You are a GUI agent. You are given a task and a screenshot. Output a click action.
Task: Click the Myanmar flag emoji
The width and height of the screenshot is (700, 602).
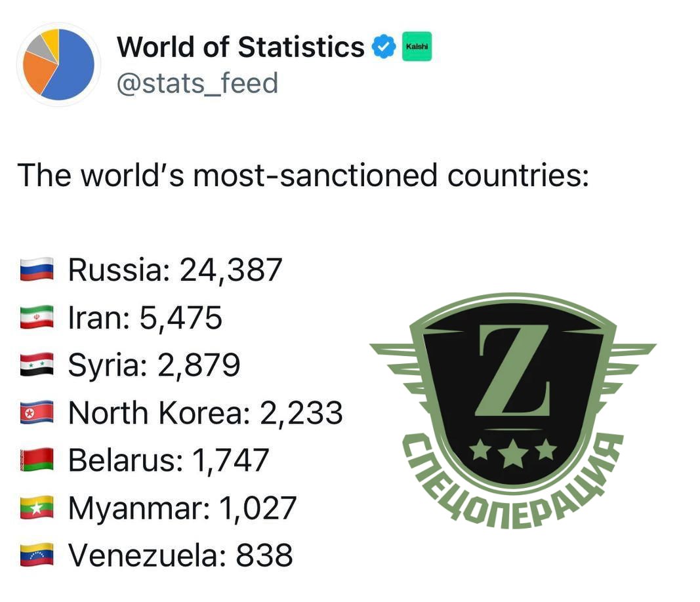click(37, 508)
